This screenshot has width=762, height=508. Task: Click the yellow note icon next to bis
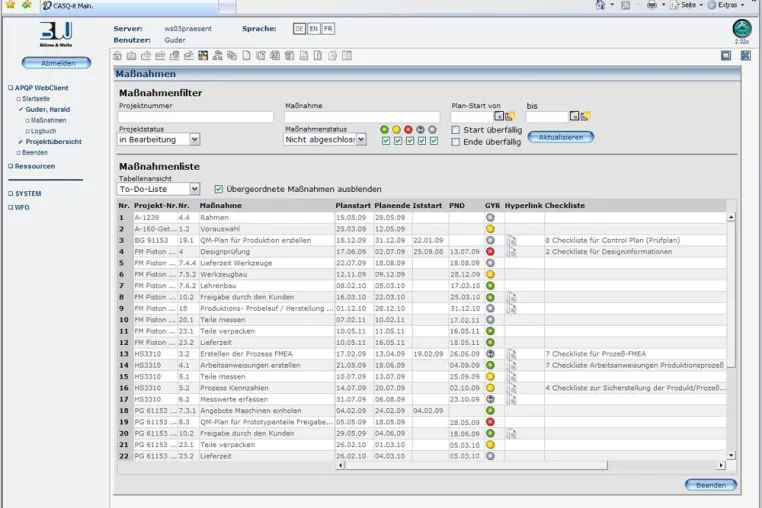585,116
